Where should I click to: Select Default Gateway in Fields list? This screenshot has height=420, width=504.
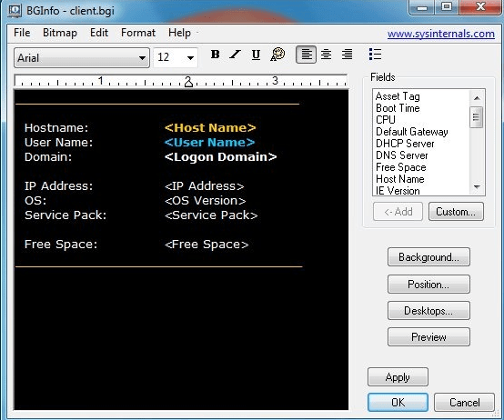(x=412, y=132)
